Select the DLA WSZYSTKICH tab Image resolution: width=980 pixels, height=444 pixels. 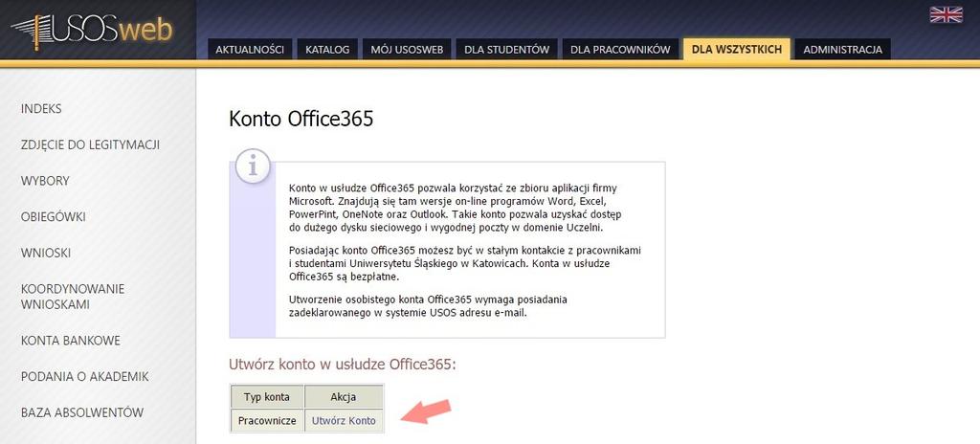point(737,50)
